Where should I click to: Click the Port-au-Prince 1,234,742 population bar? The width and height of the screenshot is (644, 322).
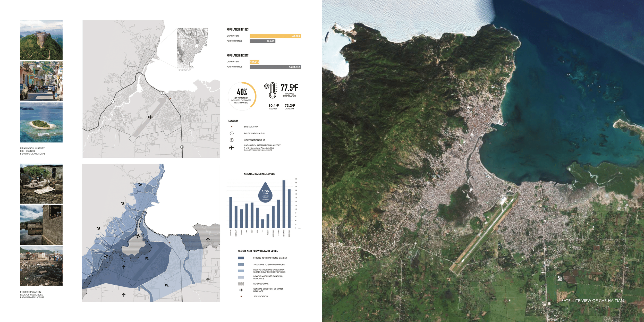275,67
